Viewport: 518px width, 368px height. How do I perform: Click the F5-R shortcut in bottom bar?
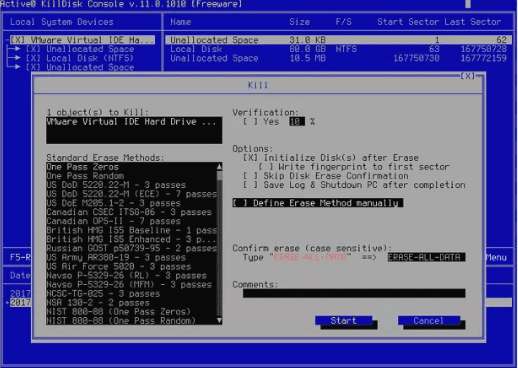20,257
